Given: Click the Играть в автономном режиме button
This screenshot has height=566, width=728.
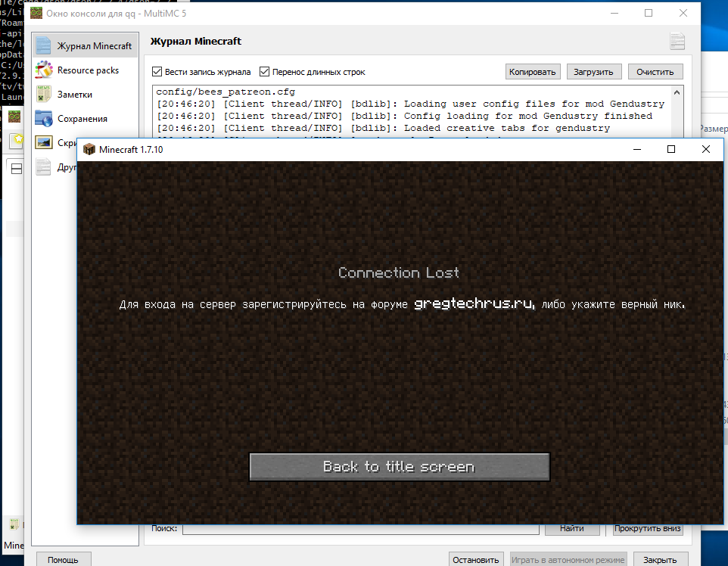Looking at the screenshot, I should pyautogui.click(x=568, y=560).
